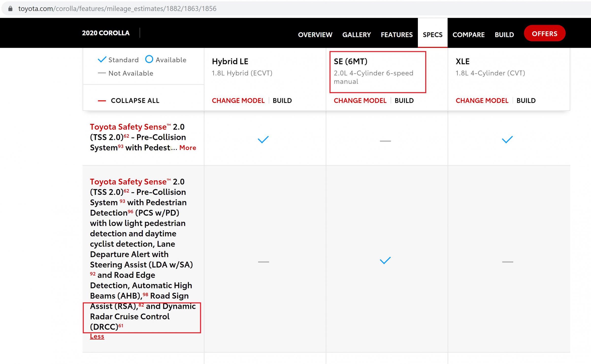Click CHANGE MODEL link under SE 6MT

point(360,100)
